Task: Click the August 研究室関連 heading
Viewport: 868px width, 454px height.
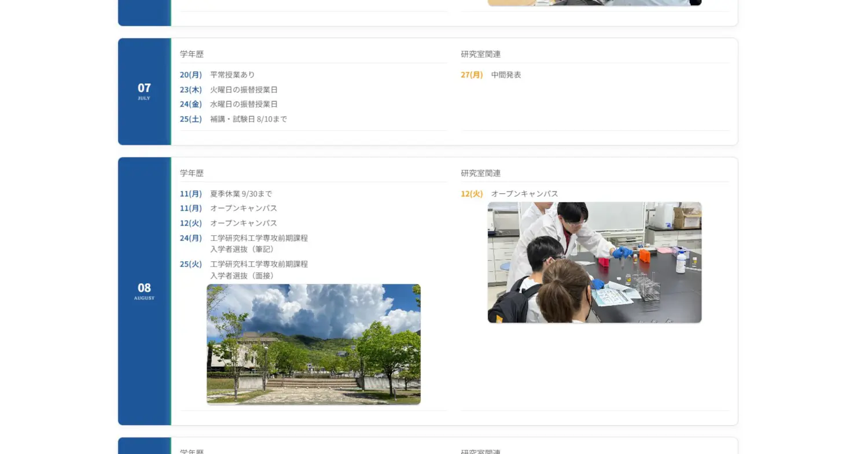Action: click(481, 174)
